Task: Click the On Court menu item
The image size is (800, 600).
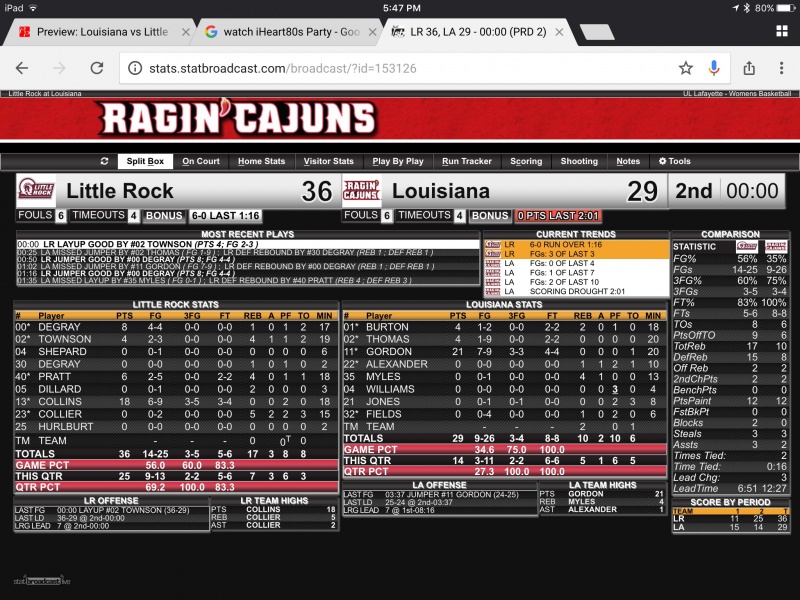Action: point(201,161)
